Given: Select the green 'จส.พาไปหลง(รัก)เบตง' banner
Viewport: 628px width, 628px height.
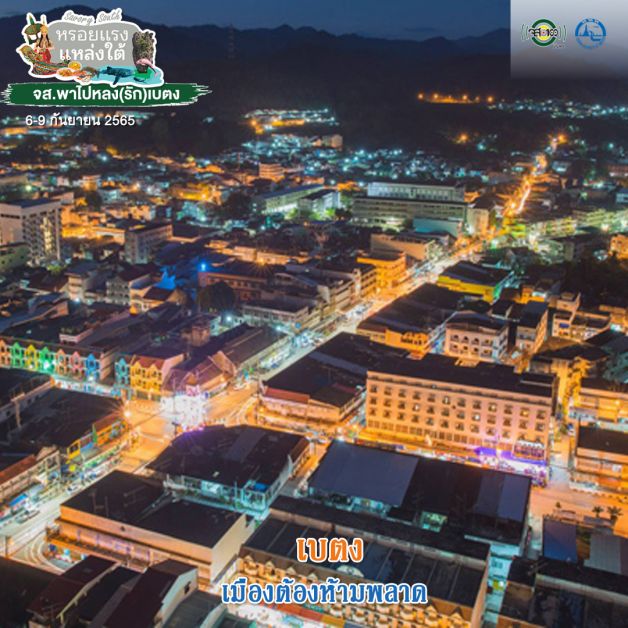Looking at the screenshot, I should click(105, 94).
